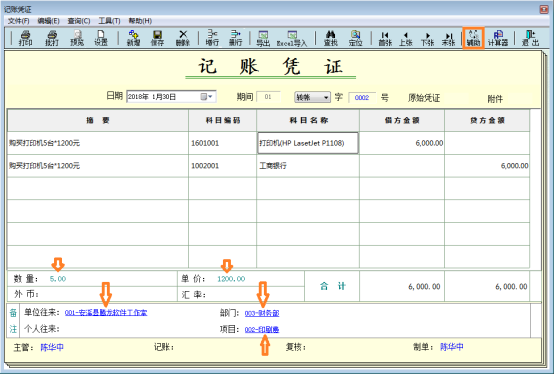
Task: Exit via the 退出 toolbar icon
Action: tap(530, 38)
